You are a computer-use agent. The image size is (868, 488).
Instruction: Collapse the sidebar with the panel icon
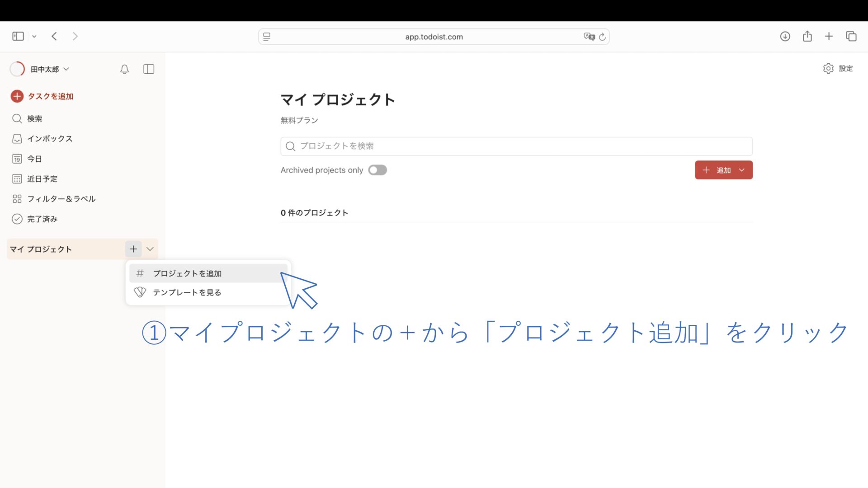click(148, 69)
